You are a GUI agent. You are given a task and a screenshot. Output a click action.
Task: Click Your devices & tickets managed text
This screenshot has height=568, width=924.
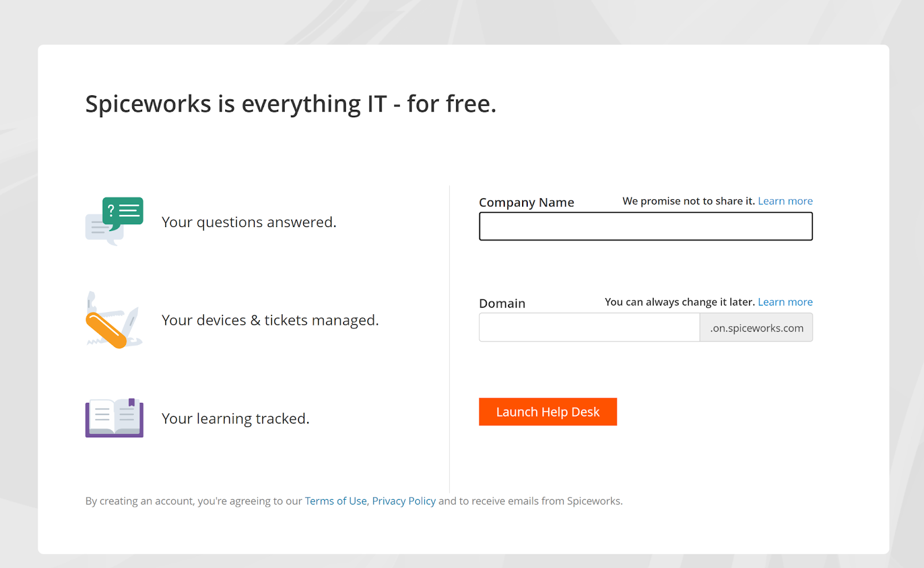coord(270,321)
